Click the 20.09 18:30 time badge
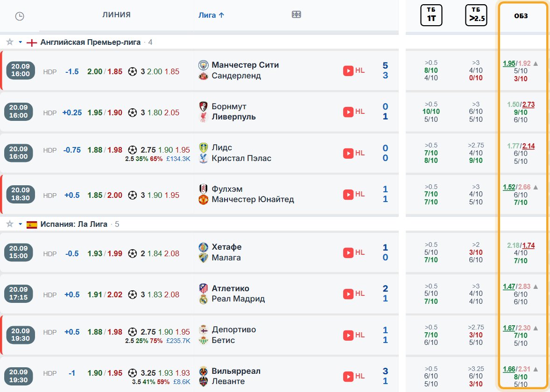Viewport: 550px width, 392px height. 21,194
